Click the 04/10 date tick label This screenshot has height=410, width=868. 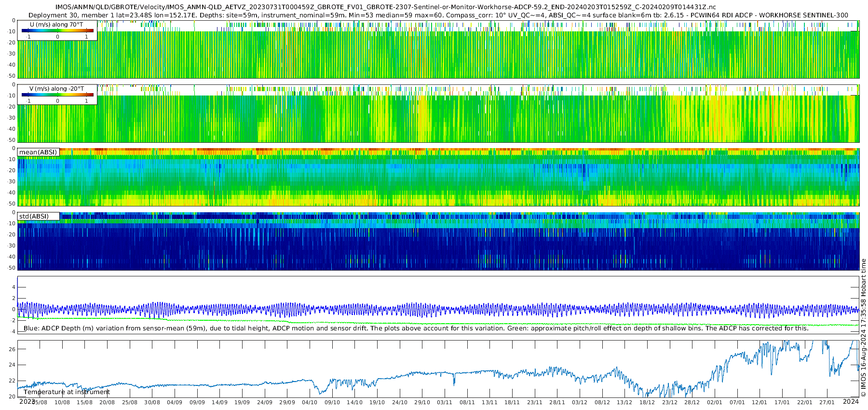pos(310,402)
